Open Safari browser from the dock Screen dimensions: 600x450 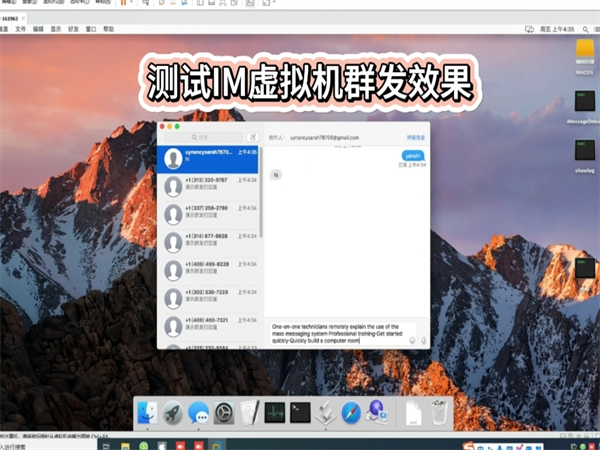click(x=351, y=412)
